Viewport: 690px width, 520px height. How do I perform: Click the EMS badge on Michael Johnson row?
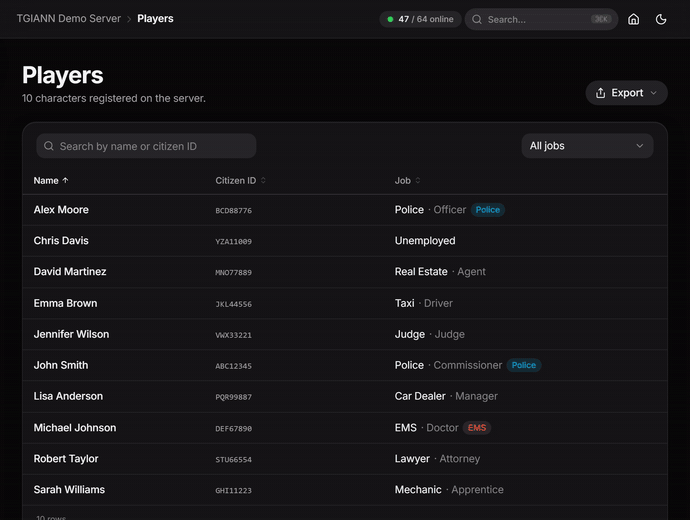[x=477, y=428]
